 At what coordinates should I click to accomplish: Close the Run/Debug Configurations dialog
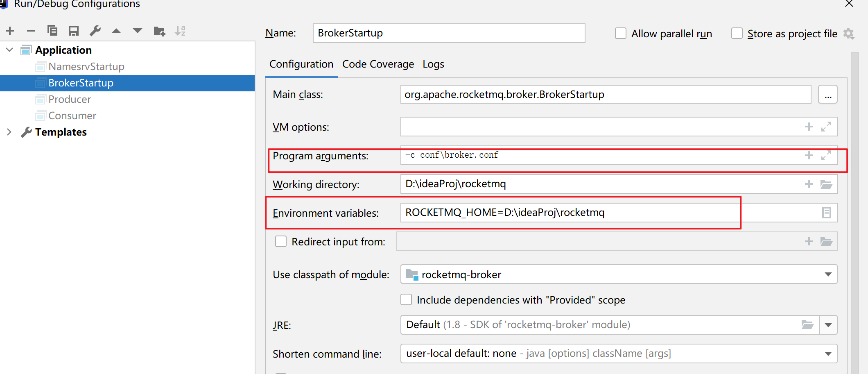pyautogui.click(x=849, y=4)
